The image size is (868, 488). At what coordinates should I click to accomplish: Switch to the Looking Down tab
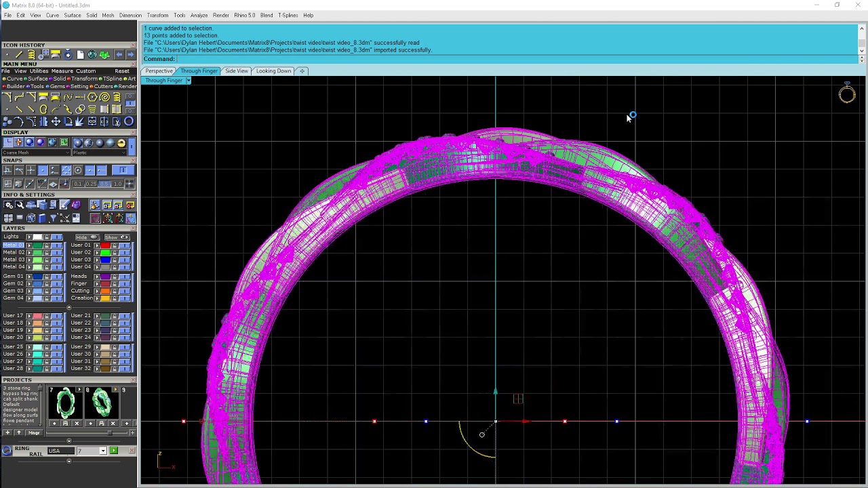(273, 70)
